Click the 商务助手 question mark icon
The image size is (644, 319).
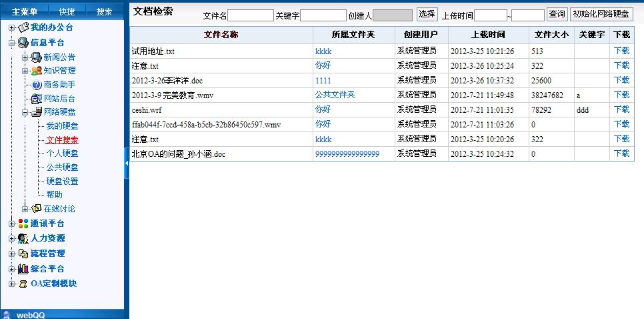pos(37,85)
